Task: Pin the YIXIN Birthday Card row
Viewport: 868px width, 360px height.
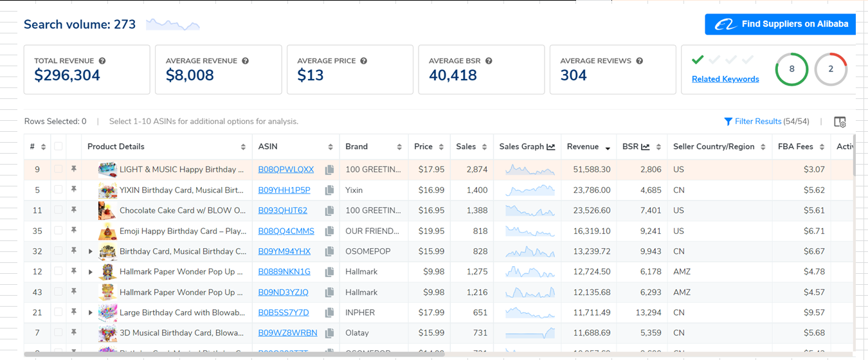Action: pos(74,190)
